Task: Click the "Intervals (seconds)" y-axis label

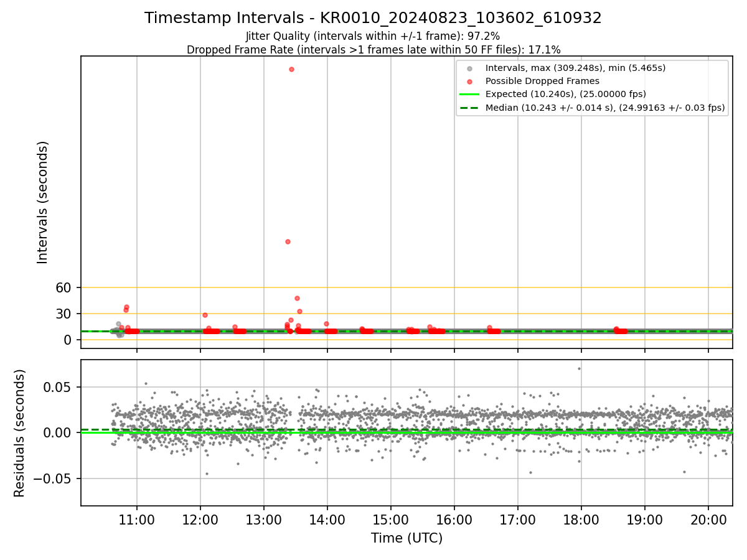Action: (42, 202)
